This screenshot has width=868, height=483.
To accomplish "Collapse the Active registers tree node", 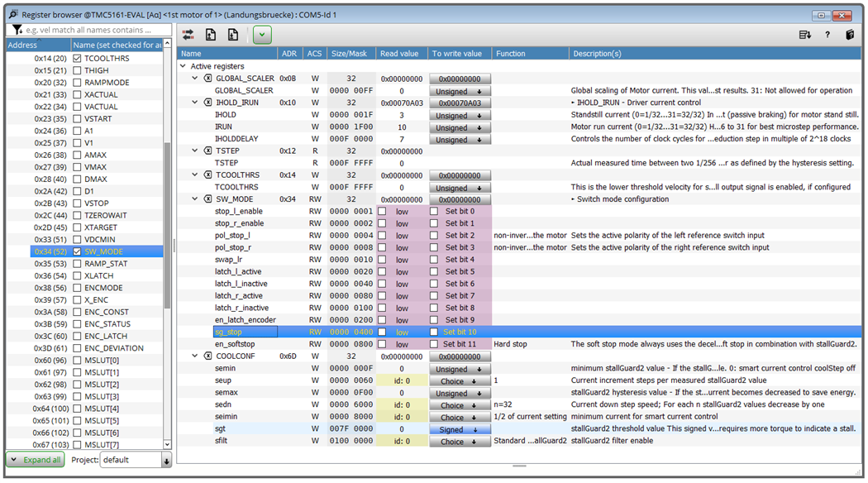I will [x=184, y=66].
